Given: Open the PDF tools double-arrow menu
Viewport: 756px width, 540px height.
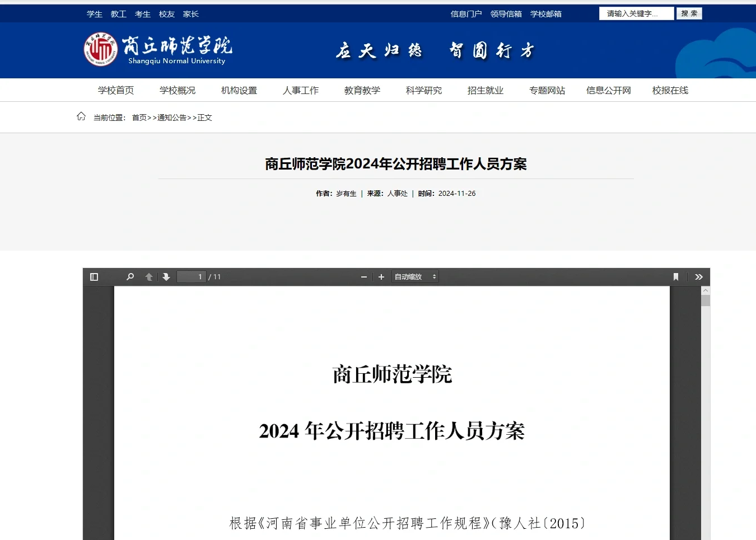Looking at the screenshot, I should 699,277.
